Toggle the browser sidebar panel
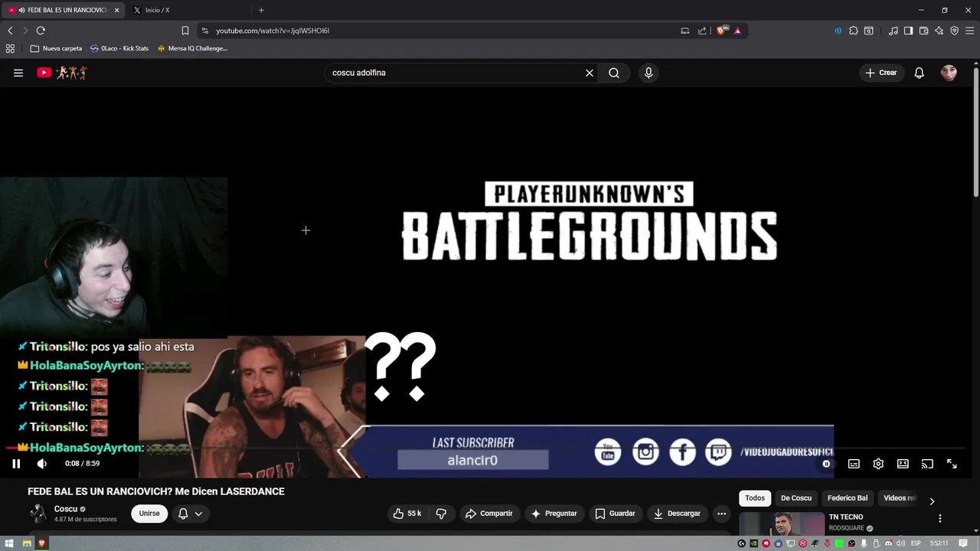Screen dimensions: 980x551 908,31
